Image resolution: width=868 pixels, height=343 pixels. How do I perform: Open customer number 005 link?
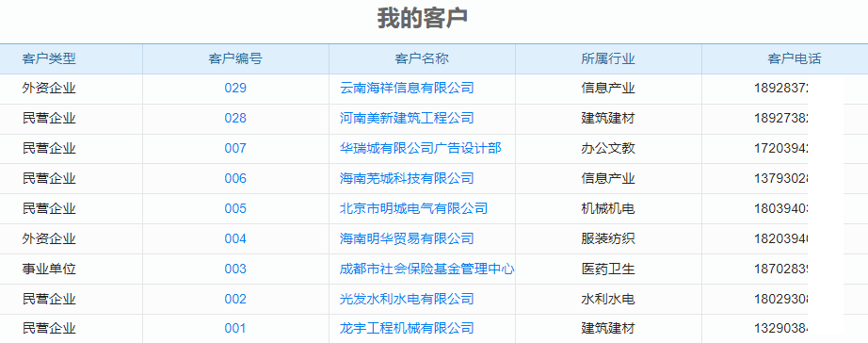tap(235, 209)
